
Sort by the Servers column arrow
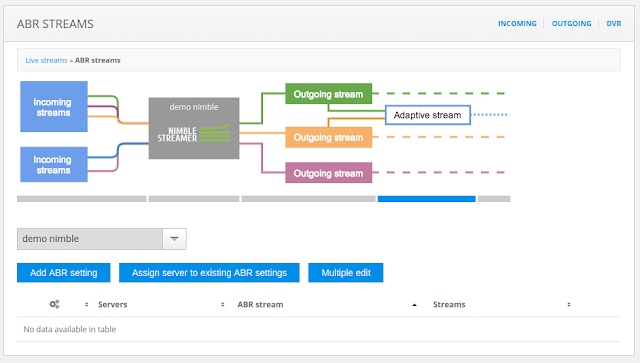point(222,305)
